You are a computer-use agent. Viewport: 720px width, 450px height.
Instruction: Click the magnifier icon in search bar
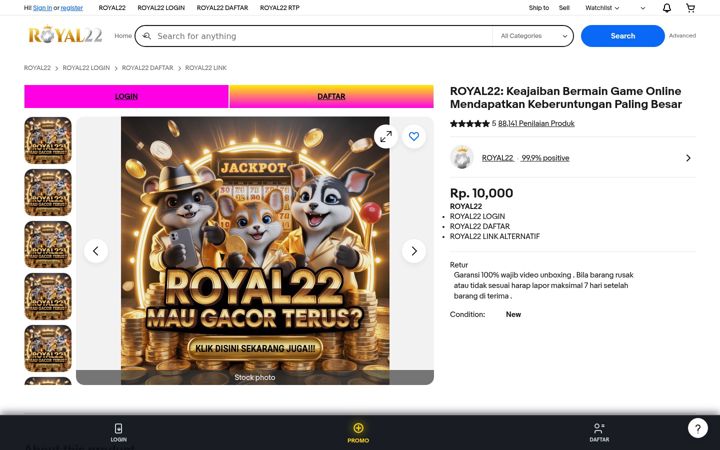[x=146, y=36]
